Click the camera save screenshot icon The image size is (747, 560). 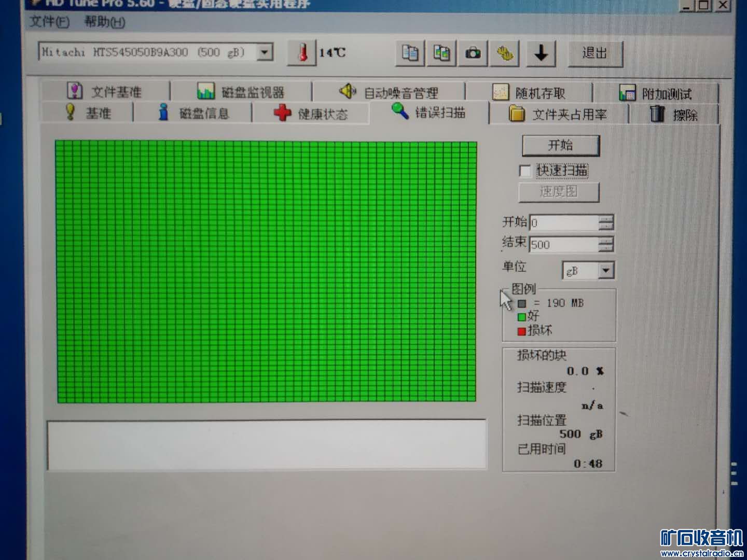pyautogui.click(x=473, y=53)
